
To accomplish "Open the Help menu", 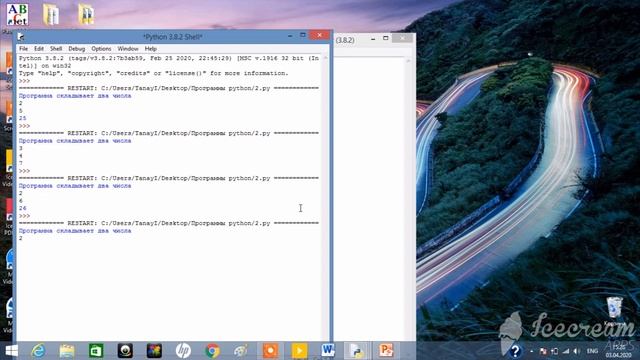I will click(x=151, y=49).
